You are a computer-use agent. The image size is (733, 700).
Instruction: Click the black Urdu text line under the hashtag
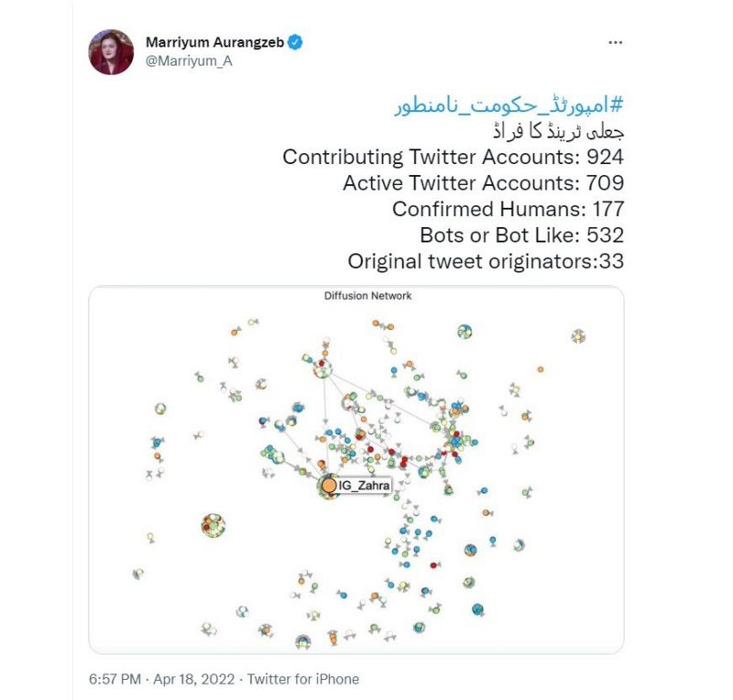tap(558, 131)
